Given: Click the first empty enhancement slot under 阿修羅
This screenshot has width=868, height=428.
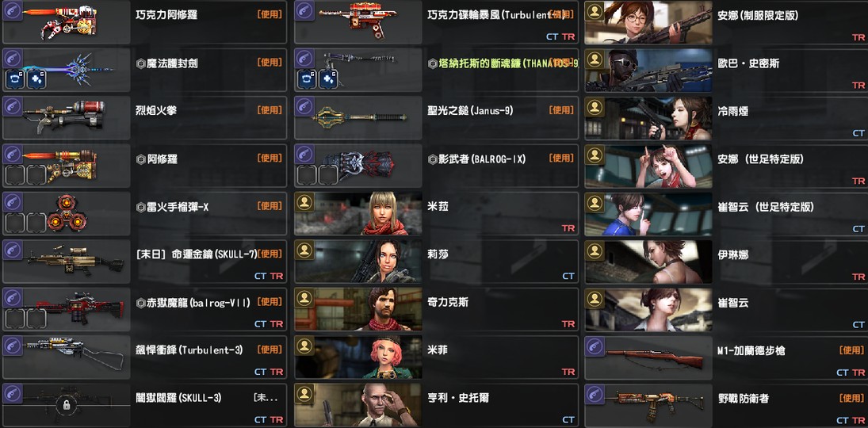Looking at the screenshot, I should [14, 175].
